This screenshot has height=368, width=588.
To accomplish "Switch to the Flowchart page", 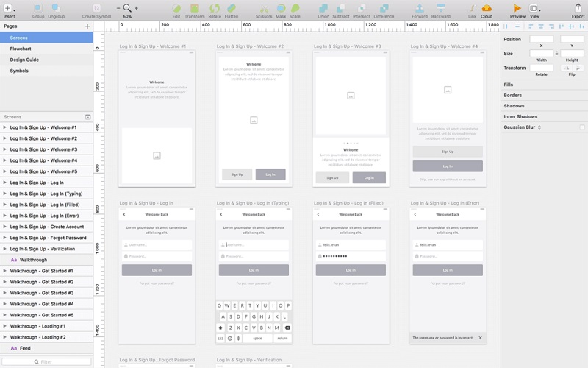I will [x=21, y=49].
